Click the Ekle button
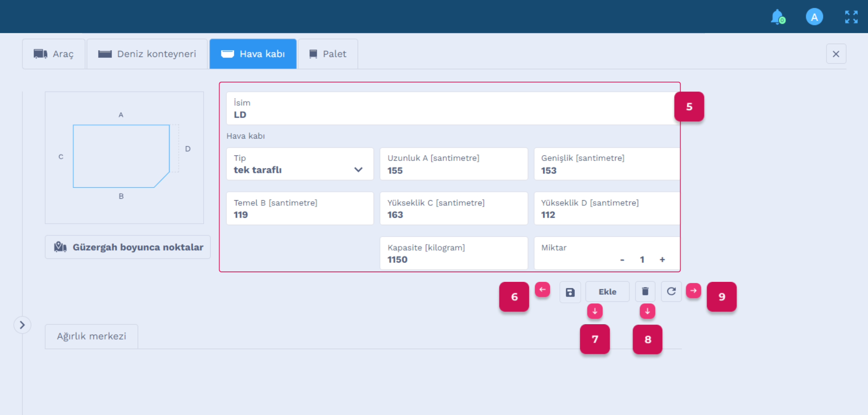The height and width of the screenshot is (415, 868). 607,292
